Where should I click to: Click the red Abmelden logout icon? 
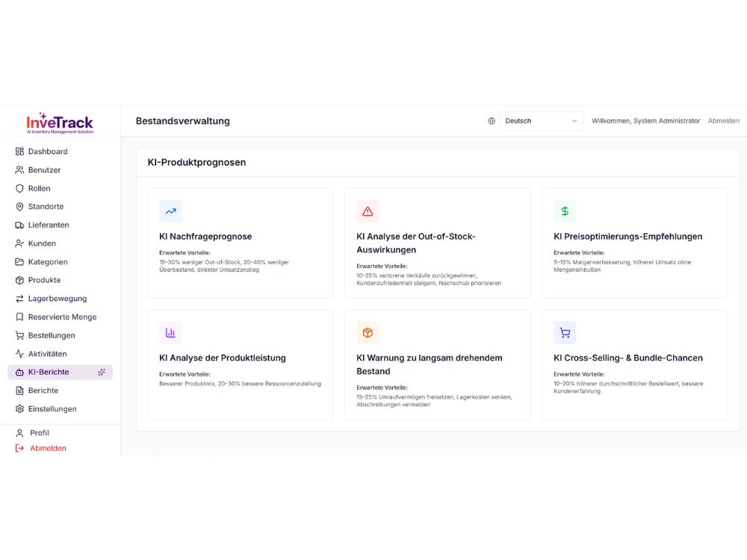[x=19, y=448]
